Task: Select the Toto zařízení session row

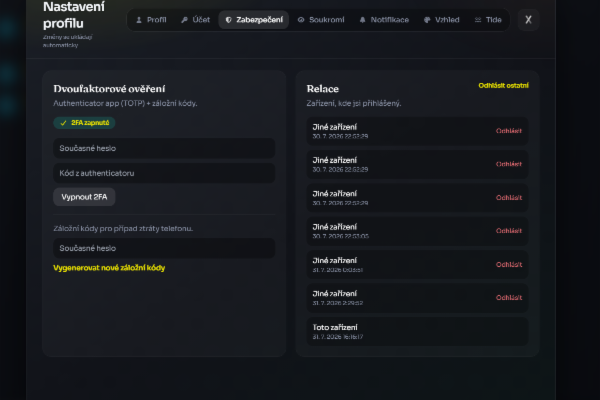Action: [x=417, y=331]
